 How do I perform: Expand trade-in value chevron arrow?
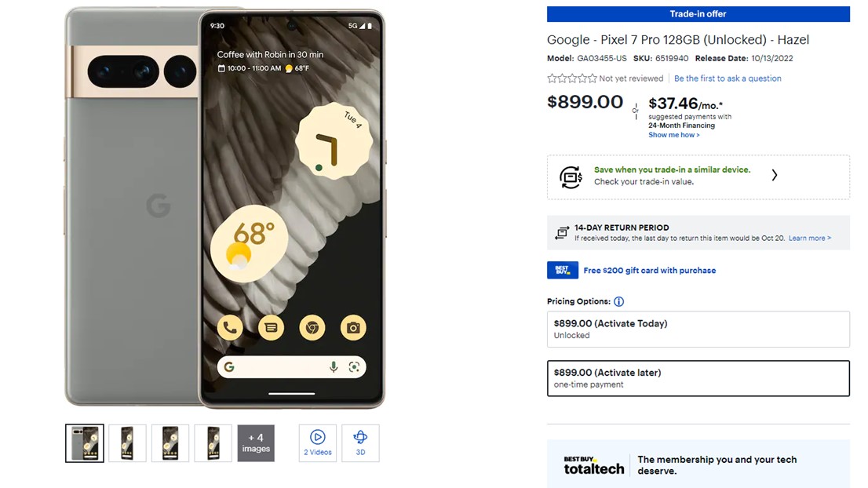click(775, 176)
